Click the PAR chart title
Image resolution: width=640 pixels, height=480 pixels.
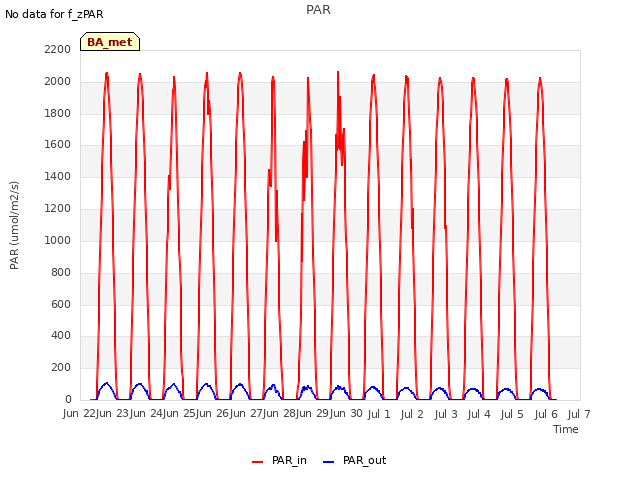tap(318, 10)
